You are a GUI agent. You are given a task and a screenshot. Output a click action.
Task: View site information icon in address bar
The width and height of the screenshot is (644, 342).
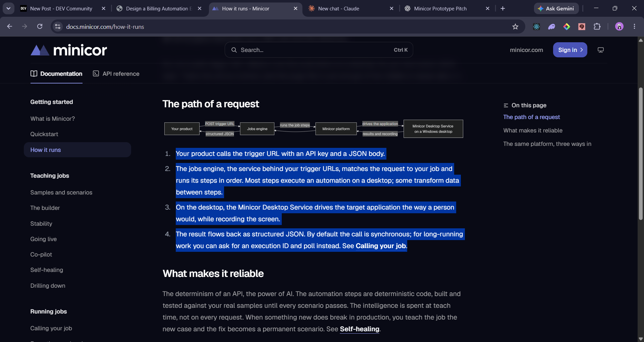[58, 26]
